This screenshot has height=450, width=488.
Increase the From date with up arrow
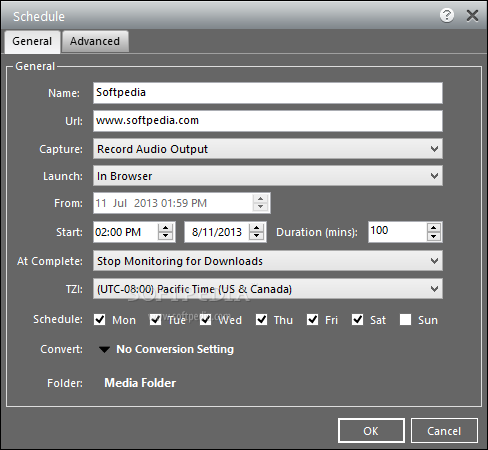260,198
